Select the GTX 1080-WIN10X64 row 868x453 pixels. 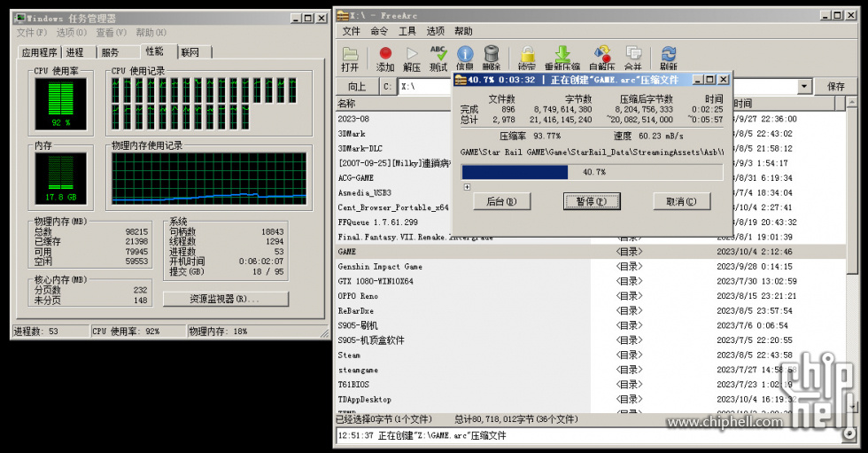(590, 281)
